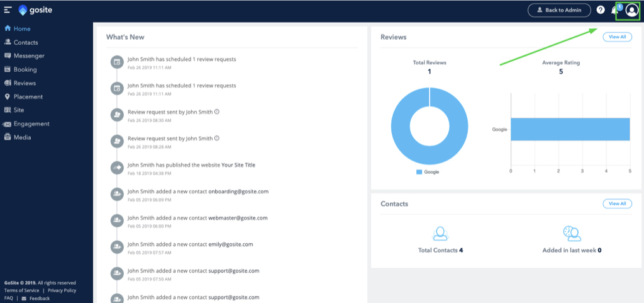
Task: Click Total Reviews count
Action: coord(430,72)
